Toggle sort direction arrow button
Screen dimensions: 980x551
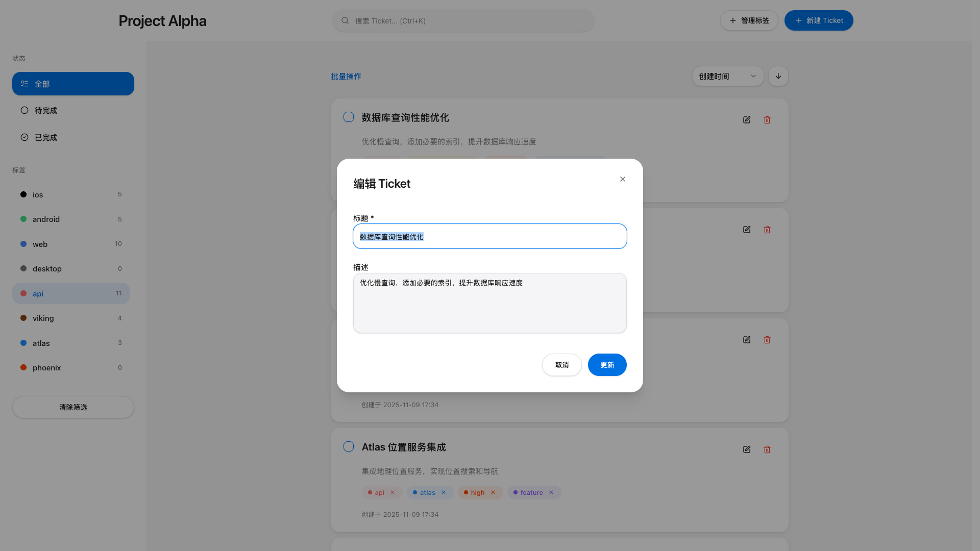778,76
